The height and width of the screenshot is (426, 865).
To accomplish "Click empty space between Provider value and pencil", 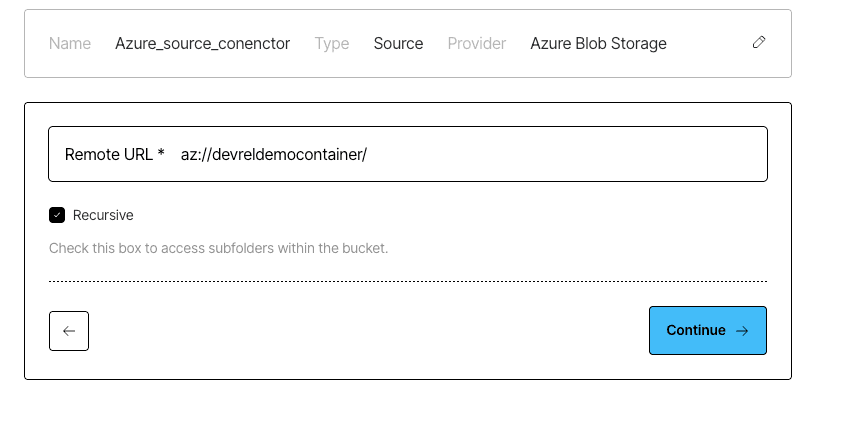I will pos(709,44).
